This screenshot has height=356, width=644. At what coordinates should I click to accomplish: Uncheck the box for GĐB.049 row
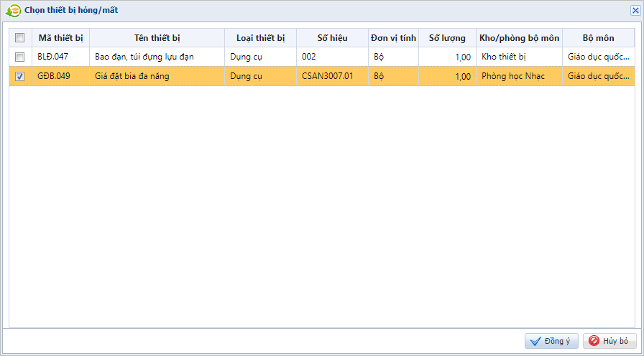point(19,76)
